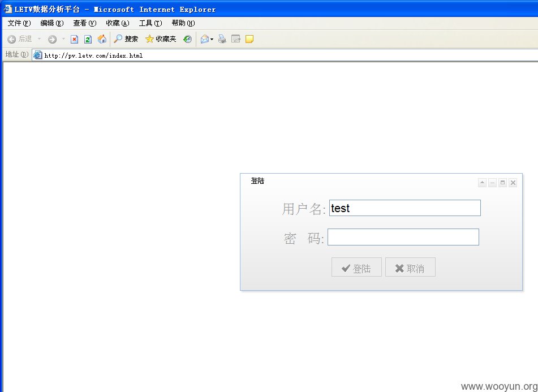The height and width of the screenshot is (392, 538).
Task: Close the 登陆 dialog panel
Action: [513, 183]
